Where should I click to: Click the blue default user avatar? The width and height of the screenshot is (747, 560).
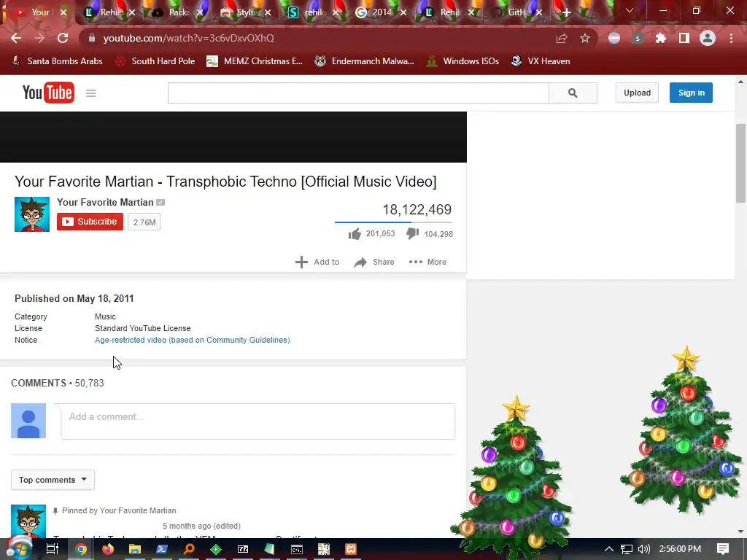pyautogui.click(x=28, y=421)
